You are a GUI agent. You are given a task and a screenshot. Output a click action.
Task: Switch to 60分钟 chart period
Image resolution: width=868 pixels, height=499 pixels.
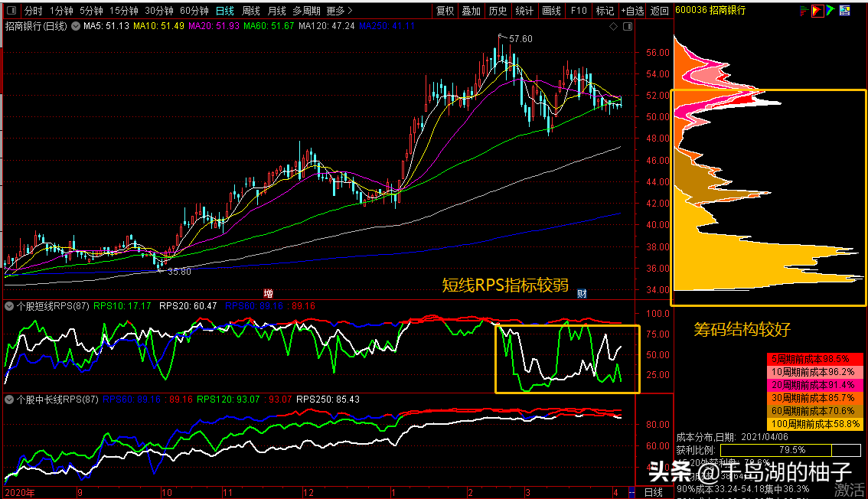pyautogui.click(x=194, y=11)
